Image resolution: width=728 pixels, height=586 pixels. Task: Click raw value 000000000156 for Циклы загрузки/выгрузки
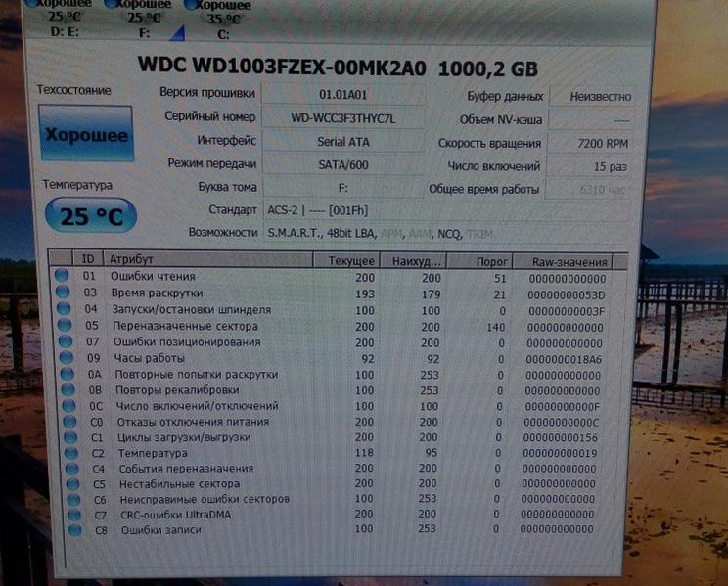pos(560,438)
